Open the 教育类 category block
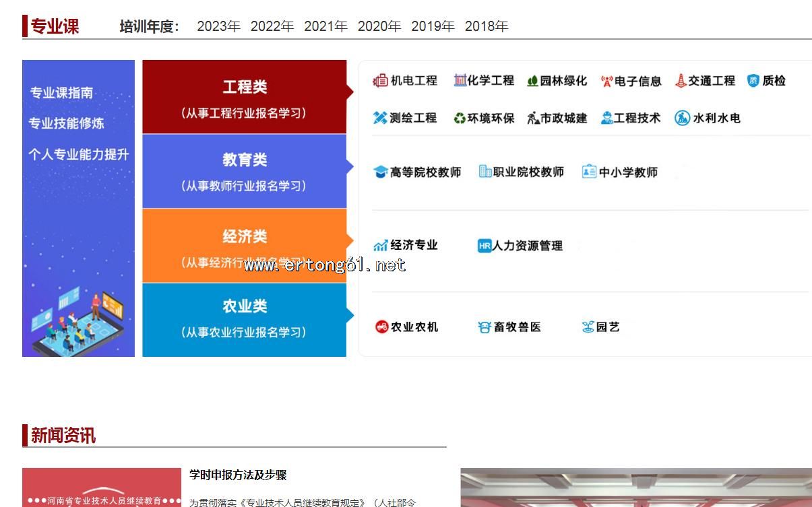The height and width of the screenshot is (507, 812). 244,171
